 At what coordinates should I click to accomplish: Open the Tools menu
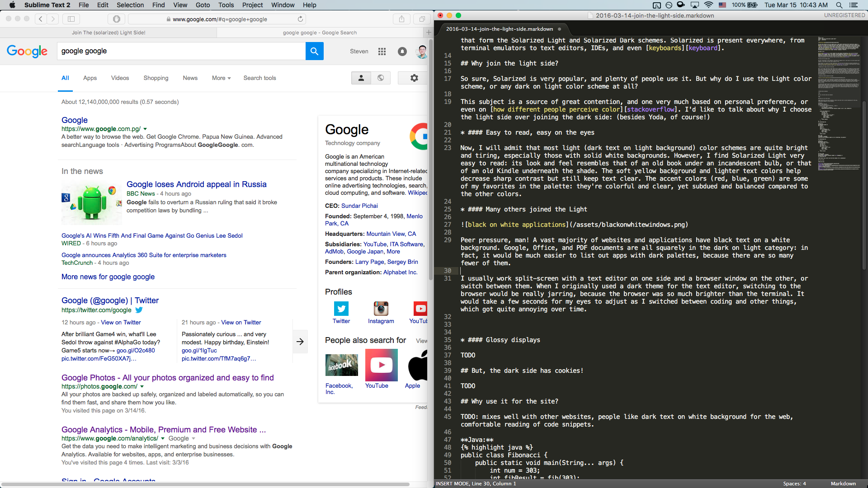tap(226, 5)
